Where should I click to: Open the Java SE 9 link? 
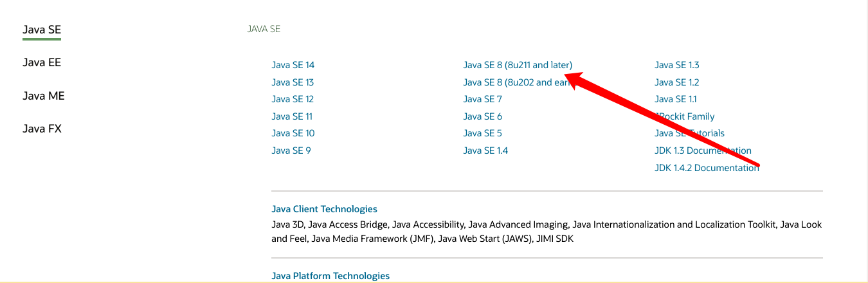tap(291, 151)
